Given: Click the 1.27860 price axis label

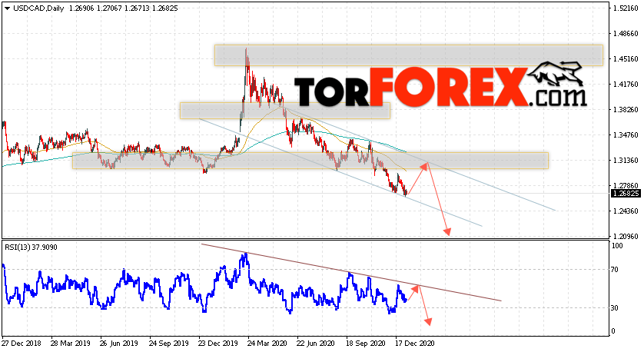Looking at the screenshot, I should click(626, 186).
